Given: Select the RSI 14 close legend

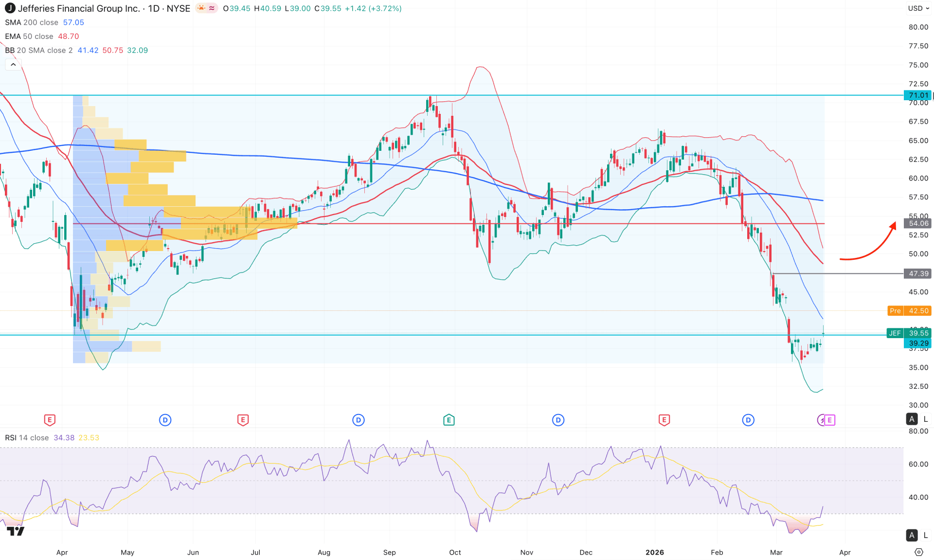Looking at the screenshot, I should click(27, 438).
